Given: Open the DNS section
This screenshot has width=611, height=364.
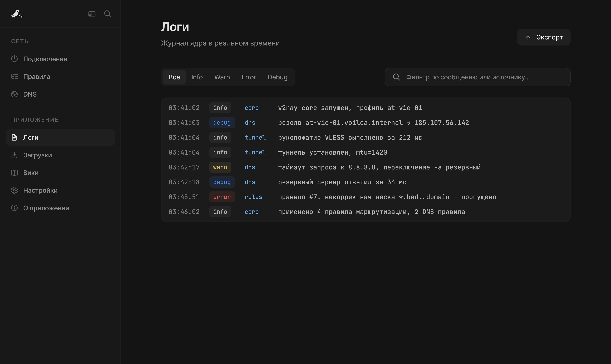Looking at the screenshot, I should point(60,94).
